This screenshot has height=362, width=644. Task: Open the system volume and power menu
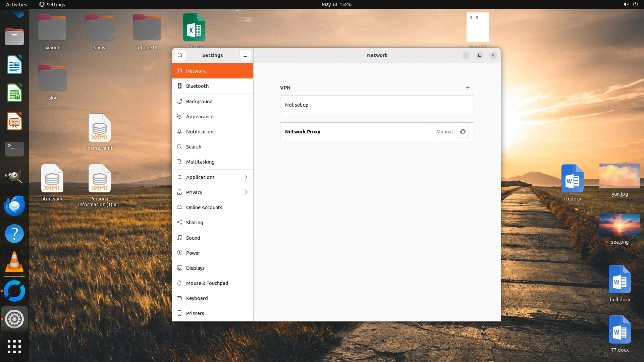coord(630,4)
